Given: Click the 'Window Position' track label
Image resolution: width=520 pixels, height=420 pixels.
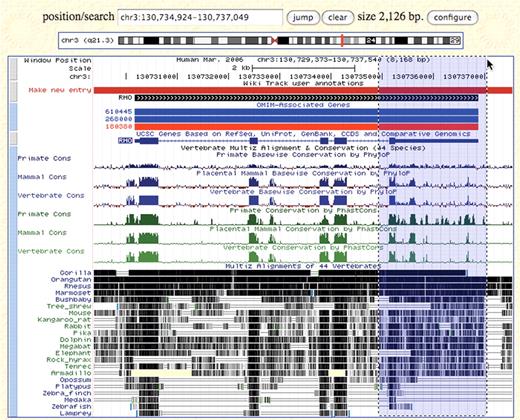Looking at the screenshot, I should [57, 60].
